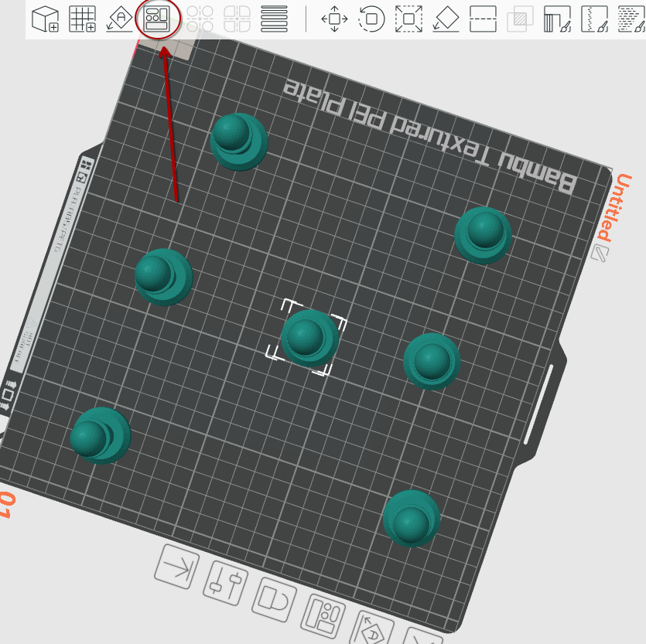Click the Add plate grid icon

[x=82, y=19]
